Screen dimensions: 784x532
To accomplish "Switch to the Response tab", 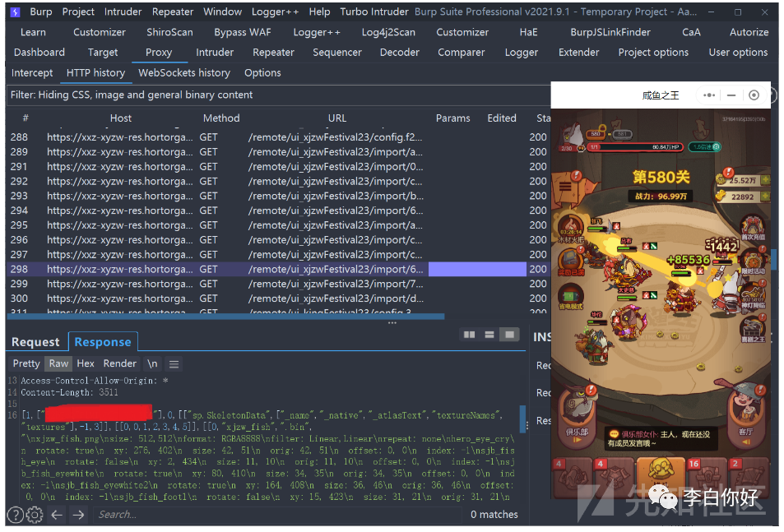I will (x=103, y=342).
